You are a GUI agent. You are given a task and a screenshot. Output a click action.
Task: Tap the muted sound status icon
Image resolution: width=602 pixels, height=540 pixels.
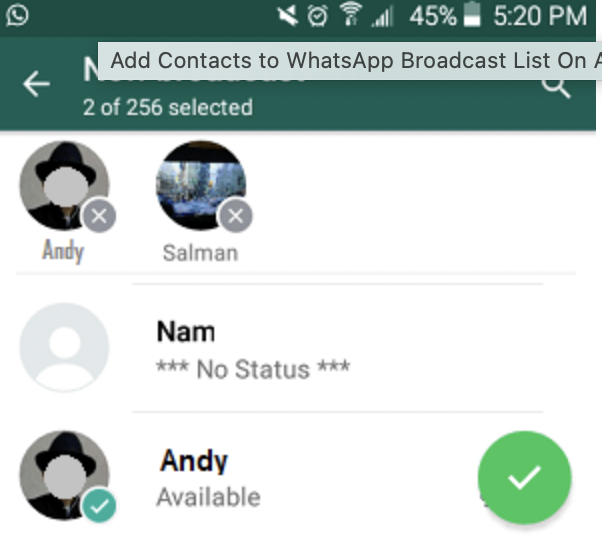288,16
